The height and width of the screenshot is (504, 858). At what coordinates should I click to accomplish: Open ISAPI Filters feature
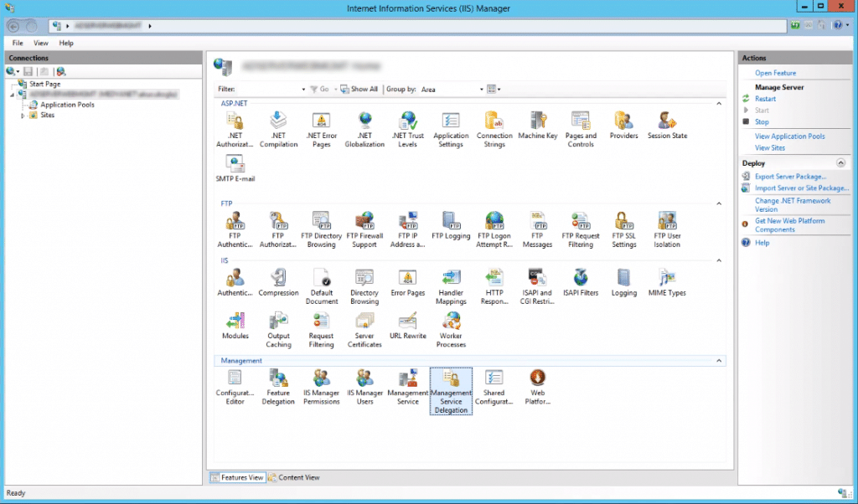(581, 282)
